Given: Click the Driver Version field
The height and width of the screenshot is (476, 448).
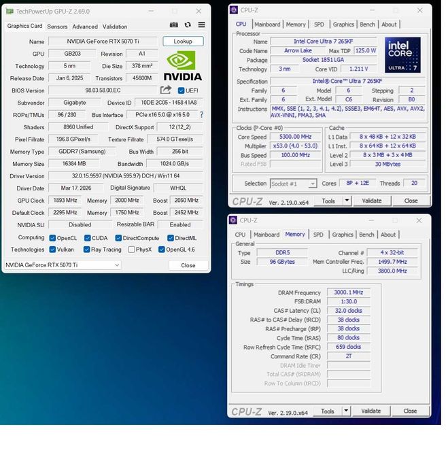Looking at the screenshot, I should [x=126, y=175].
